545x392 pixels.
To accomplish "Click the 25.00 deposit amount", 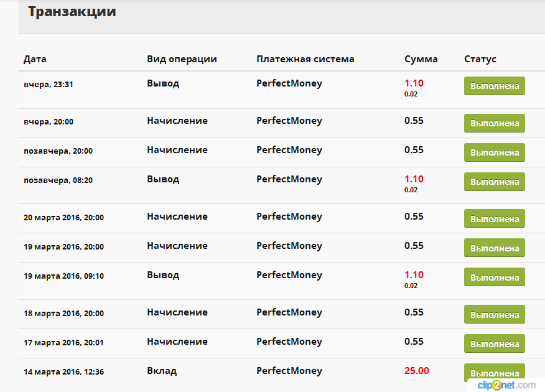I will click(416, 371).
